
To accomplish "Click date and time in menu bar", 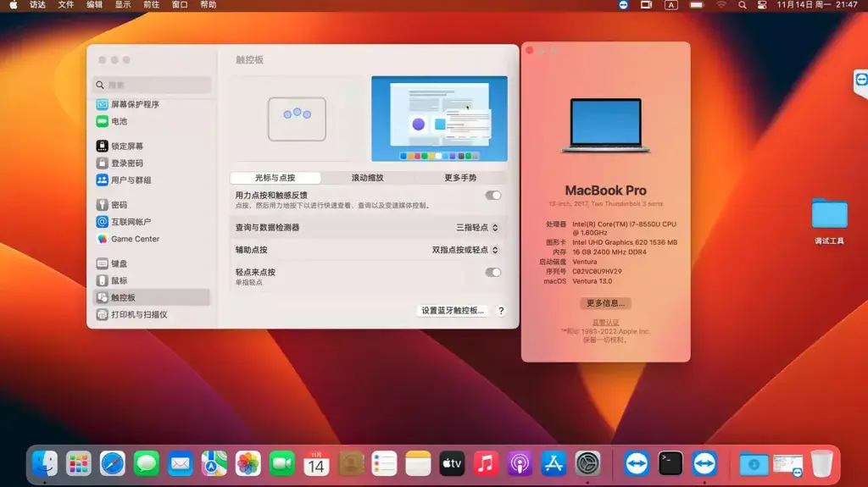I will (817, 5).
